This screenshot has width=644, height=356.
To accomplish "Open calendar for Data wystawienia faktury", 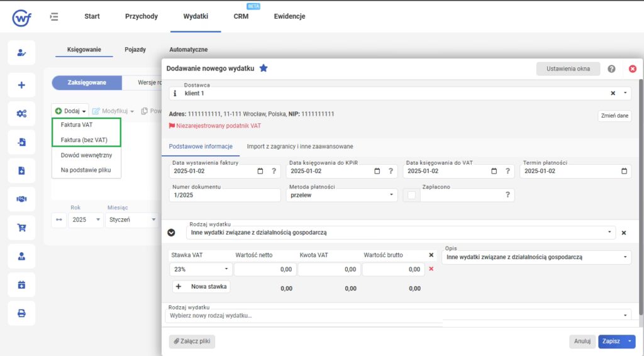I will pos(260,171).
